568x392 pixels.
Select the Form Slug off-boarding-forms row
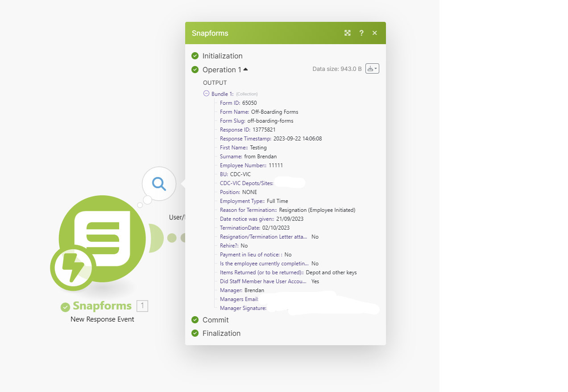[x=257, y=121]
